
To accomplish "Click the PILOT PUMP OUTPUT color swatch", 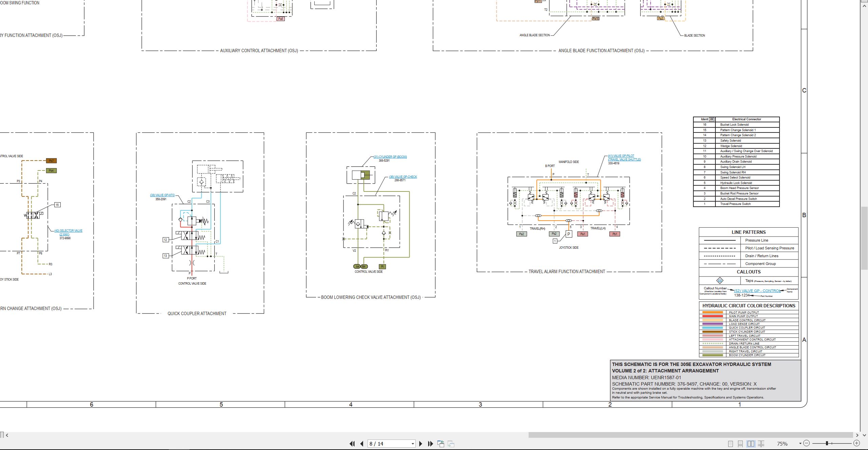I will click(x=713, y=312).
